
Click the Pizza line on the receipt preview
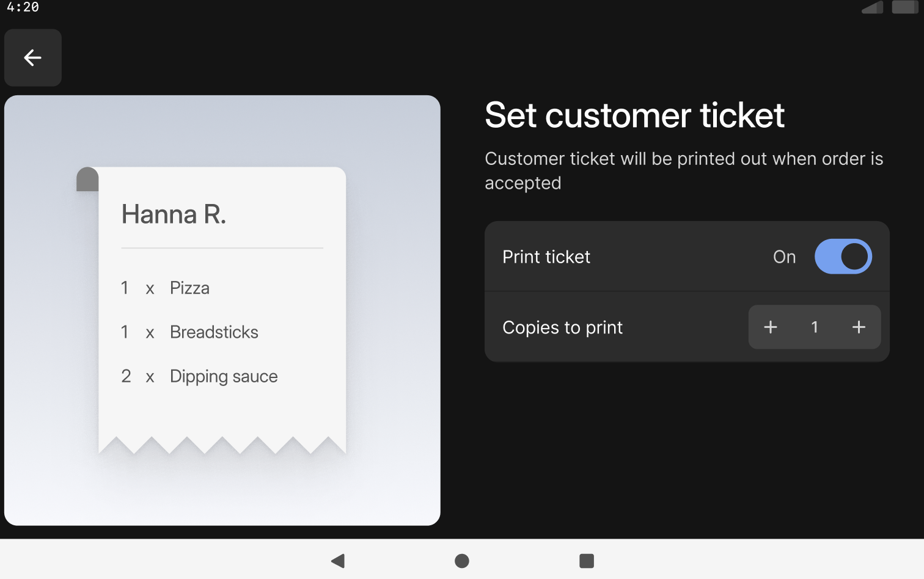pos(189,288)
